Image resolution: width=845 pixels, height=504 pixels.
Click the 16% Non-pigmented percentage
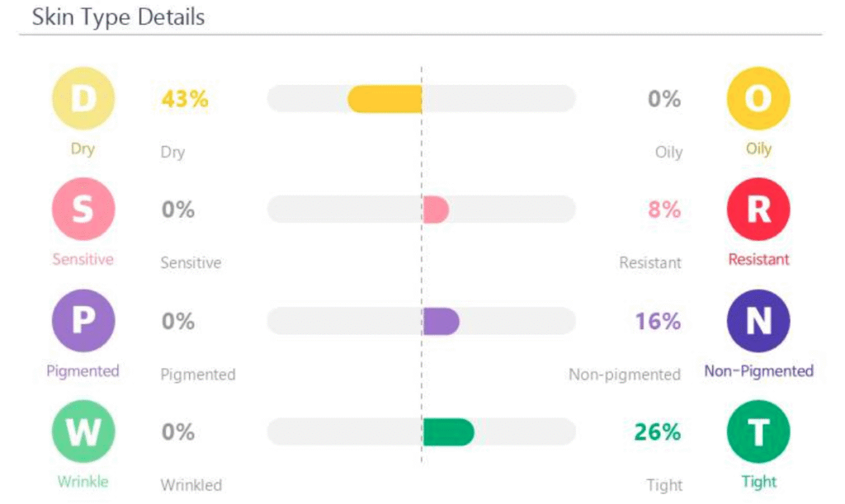[x=658, y=322]
